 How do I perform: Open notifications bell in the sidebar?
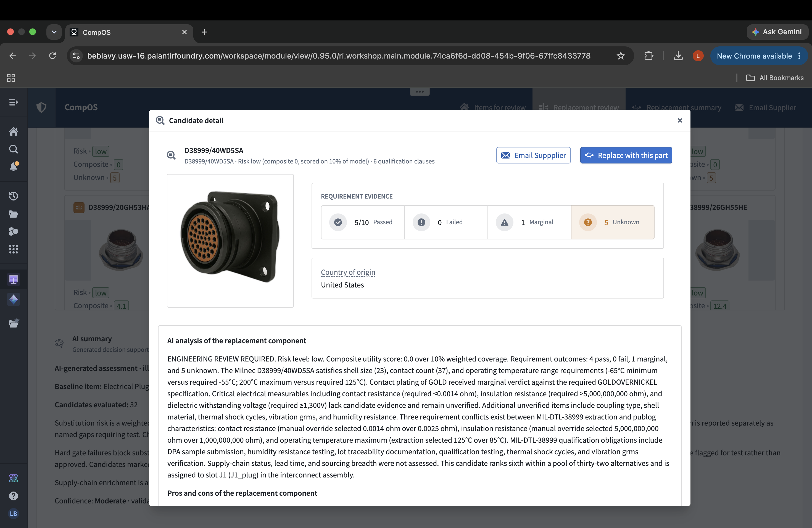[14, 167]
